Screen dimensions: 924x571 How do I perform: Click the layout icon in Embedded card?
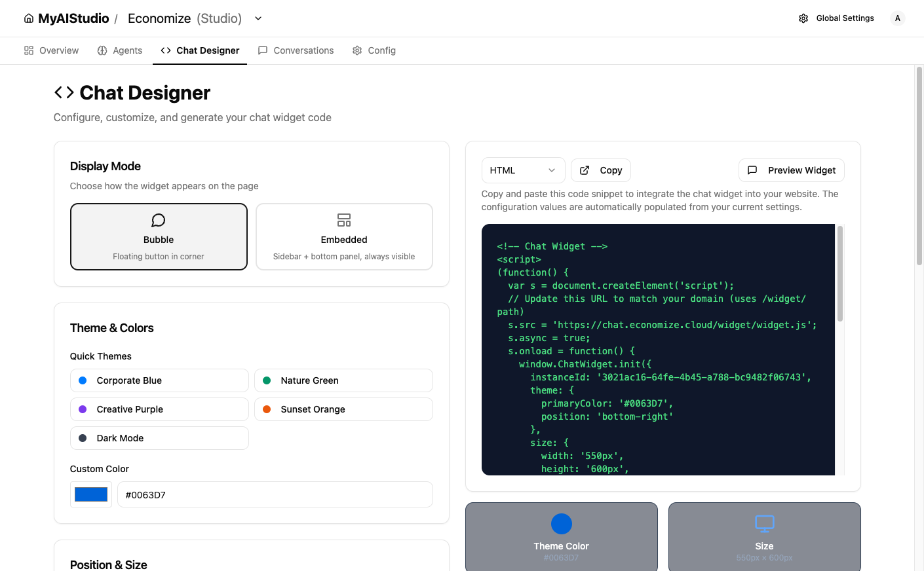[344, 220]
